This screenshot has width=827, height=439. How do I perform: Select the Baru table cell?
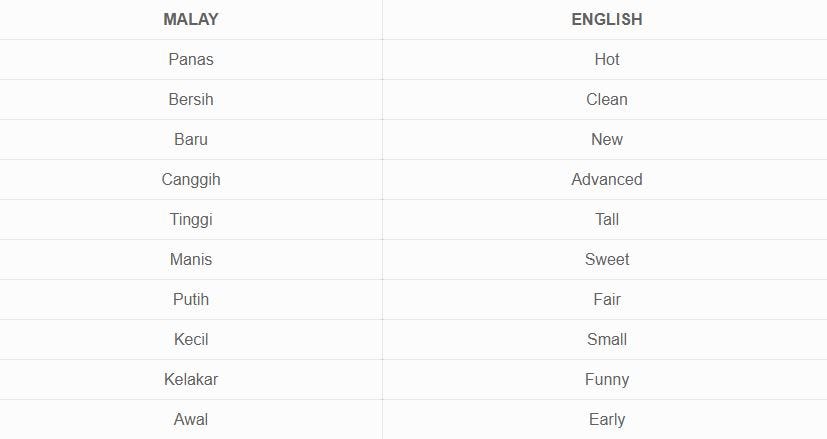point(191,139)
